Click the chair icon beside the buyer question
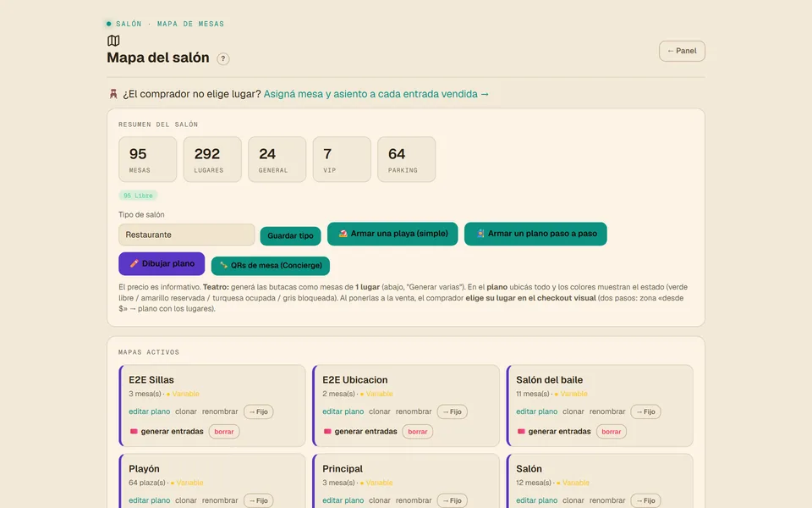The height and width of the screenshot is (508, 812). [113, 94]
